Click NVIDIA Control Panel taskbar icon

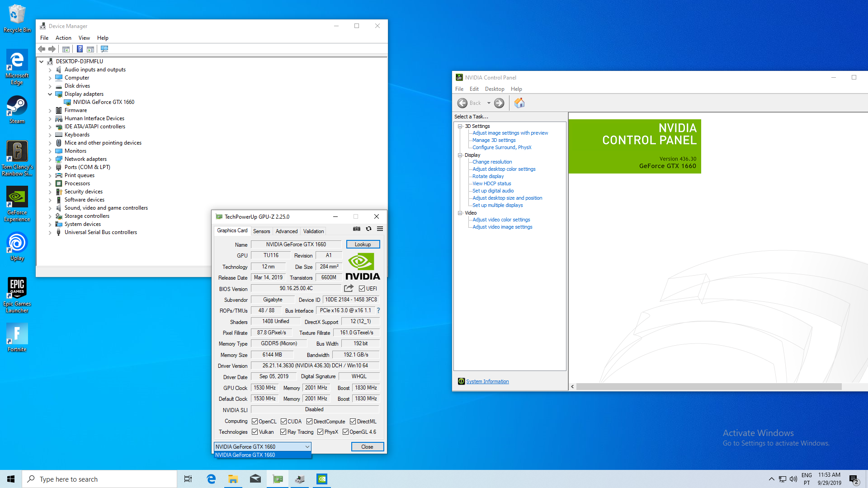[x=322, y=479]
